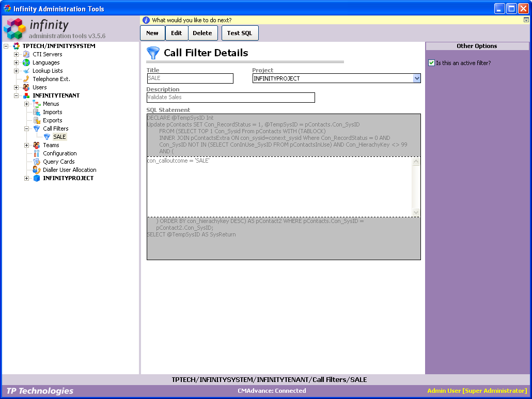
Task: Click the Lookup Lists icon
Action: tap(26, 71)
